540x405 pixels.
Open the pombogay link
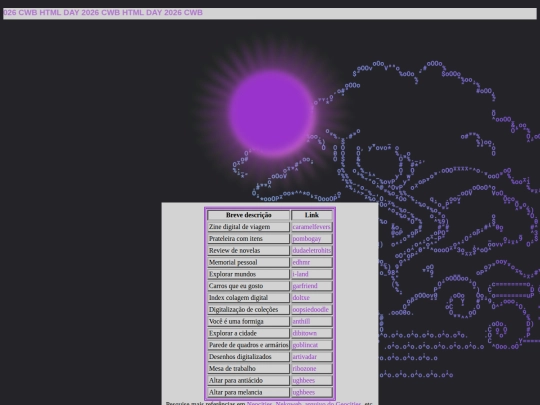tap(307, 239)
